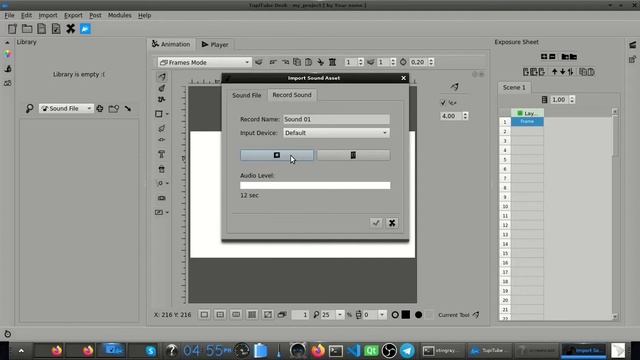Screen dimensions: 640x360
Task: Open the Export menu
Action: coord(73,15)
